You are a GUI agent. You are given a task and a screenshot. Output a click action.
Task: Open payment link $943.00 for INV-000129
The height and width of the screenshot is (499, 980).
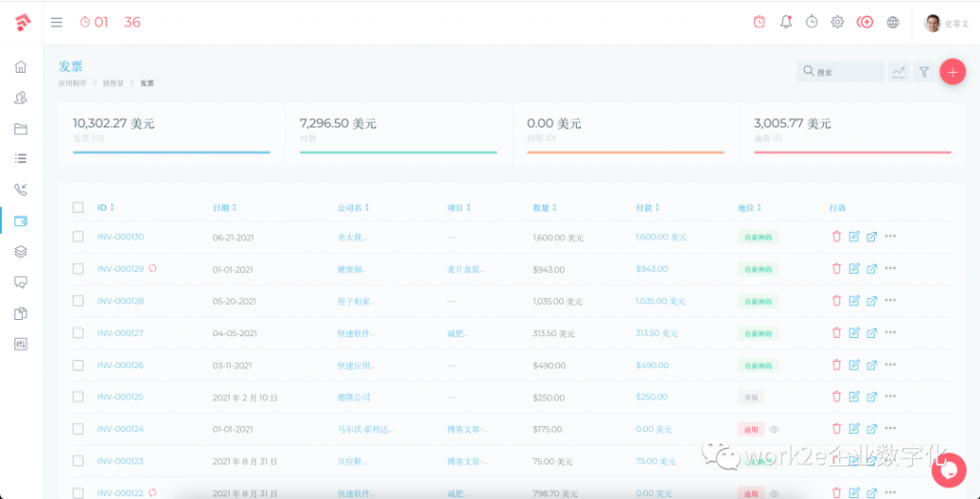(651, 269)
